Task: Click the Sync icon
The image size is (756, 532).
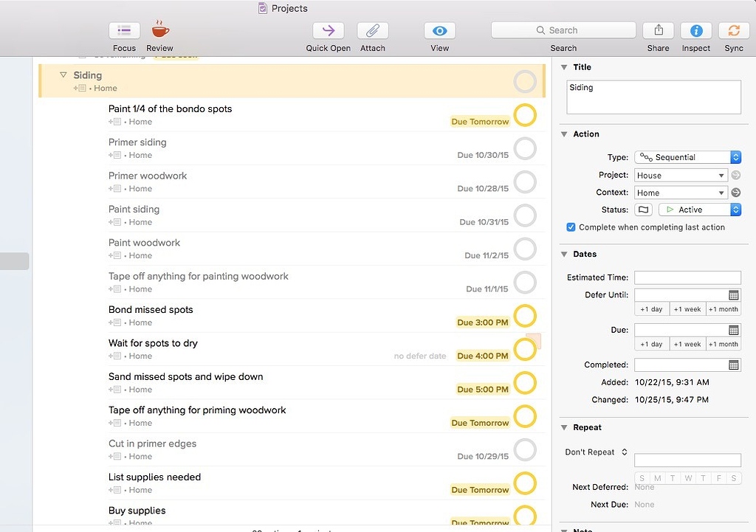Action: point(733,31)
